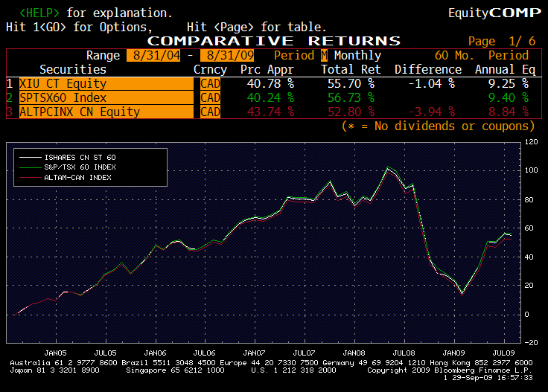Select the SPTSX60 Index security field
This screenshot has width=548, height=392.
point(104,97)
